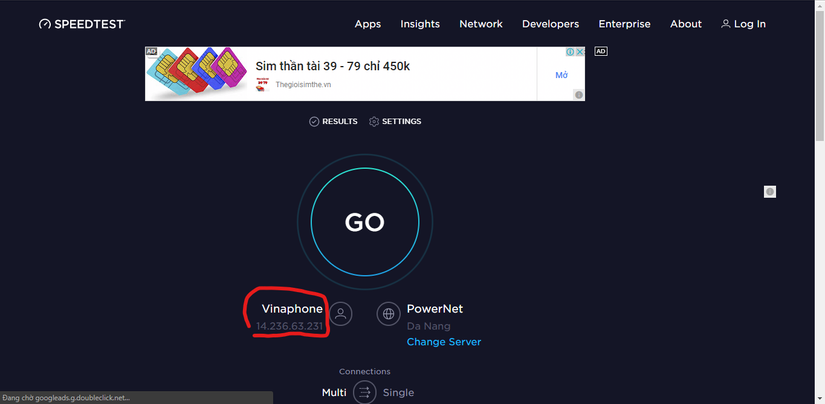Open the Apps menu
Screen dimensions: 825x404
(x=368, y=24)
